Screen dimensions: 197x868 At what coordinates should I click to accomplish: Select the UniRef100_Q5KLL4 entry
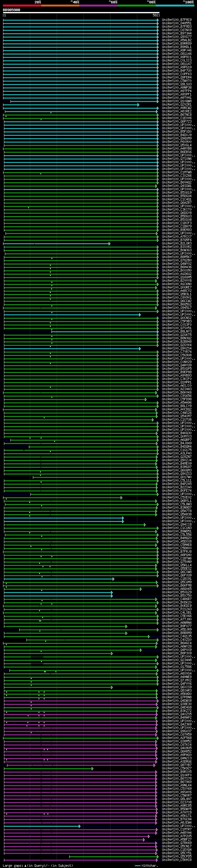tap(176, 565)
